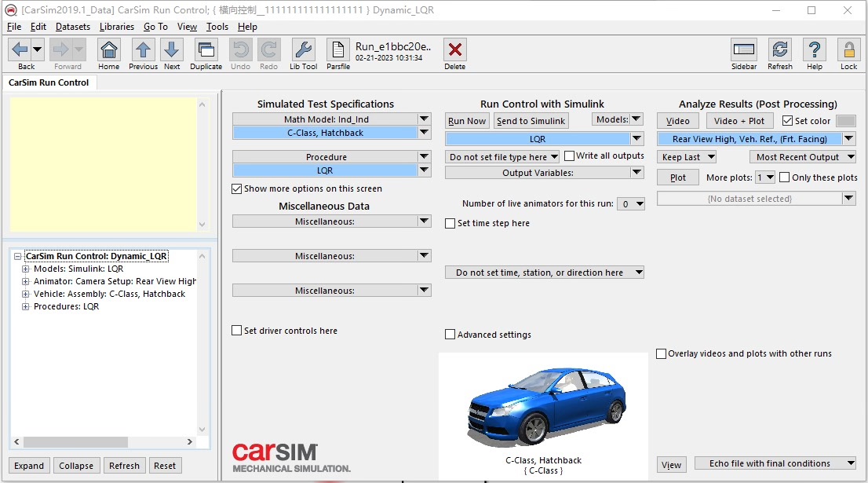Duplicate the current dataset
This screenshot has height=483, width=868.
[x=206, y=49]
